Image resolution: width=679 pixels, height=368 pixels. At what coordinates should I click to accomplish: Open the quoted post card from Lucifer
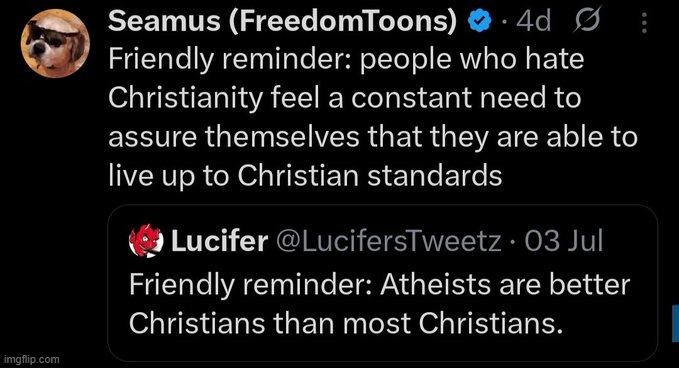point(382,283)
